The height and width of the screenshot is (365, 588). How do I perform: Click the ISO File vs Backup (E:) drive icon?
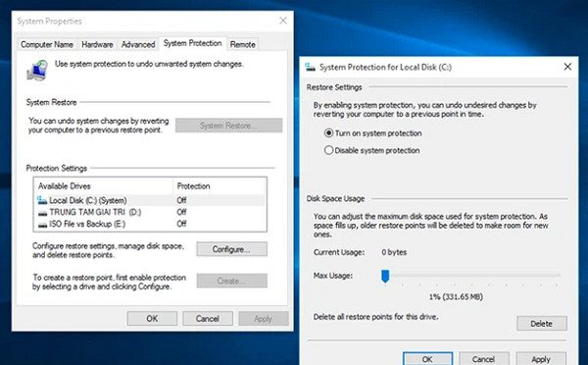pyautogui.click(x=43, y=224)
